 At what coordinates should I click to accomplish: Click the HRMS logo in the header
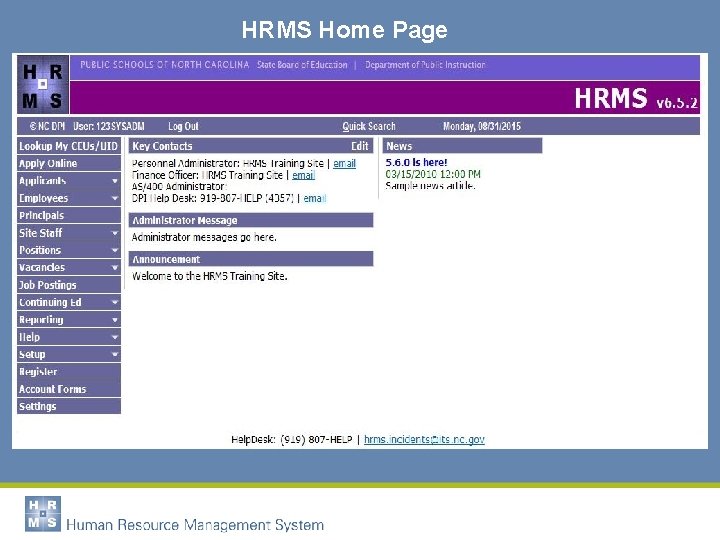tap(43, 84)
